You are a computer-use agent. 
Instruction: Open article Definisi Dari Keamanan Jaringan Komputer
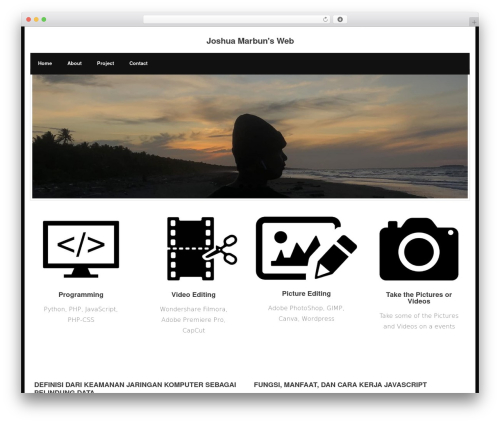pos(135,388)
